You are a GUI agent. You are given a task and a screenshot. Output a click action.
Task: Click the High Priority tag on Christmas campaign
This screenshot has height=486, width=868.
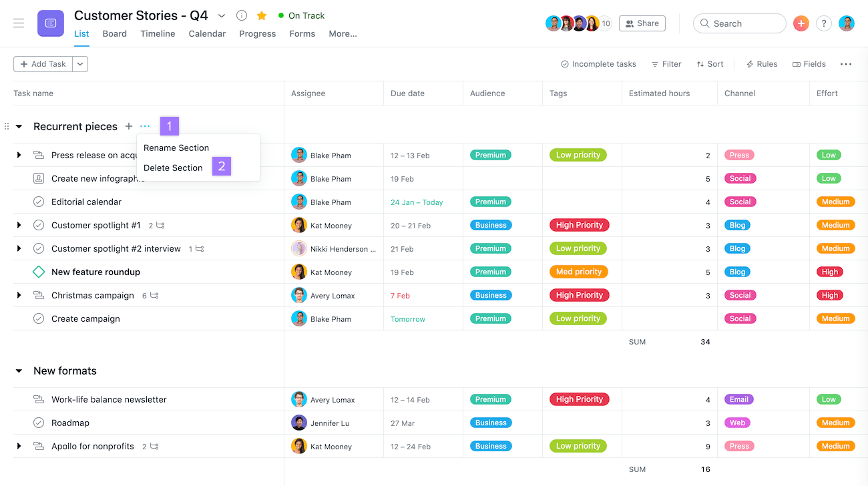click(579, 295)
